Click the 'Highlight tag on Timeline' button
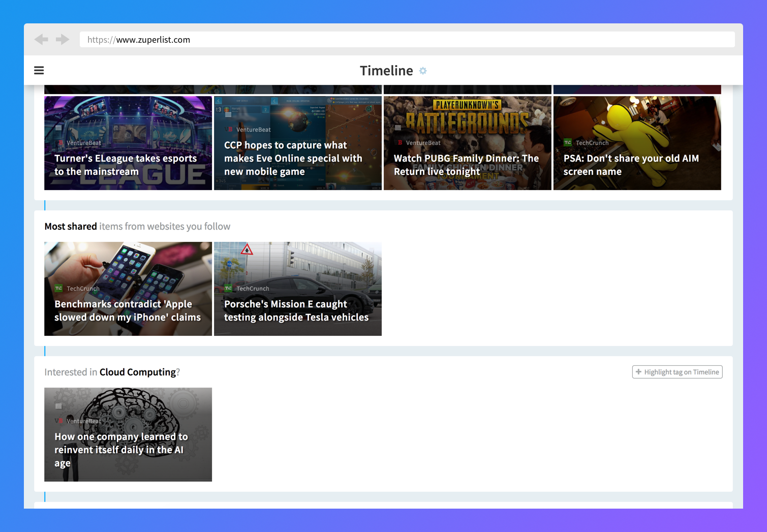Image resolution: width=767 pixels, height=532 pixels. coord(677,372)
